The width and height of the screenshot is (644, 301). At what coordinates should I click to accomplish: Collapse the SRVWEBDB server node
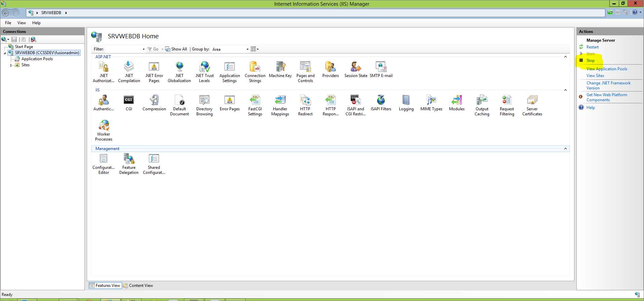5,53
